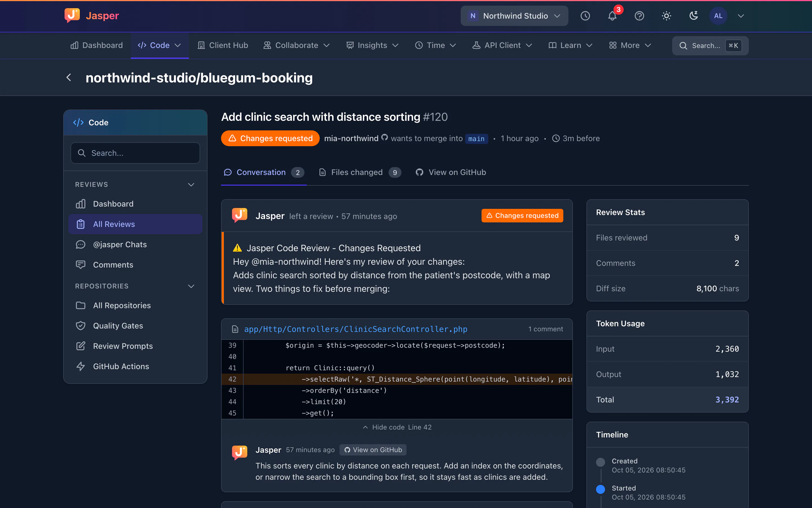Open Quality Gates shield item
The height and width of the screenshot is (508, 812).
click(135, 326)
